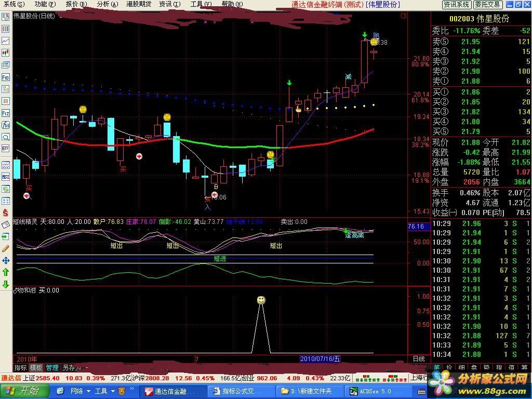Open the 港股期货 menu
Viewport: 532px width, 399px height.
(x=138, y=4)
